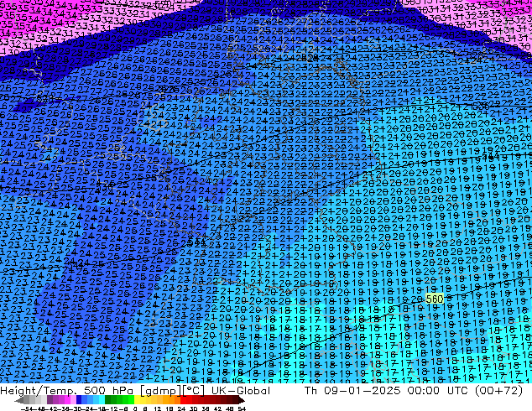532x411 pixels.
Task: Click the legend value '12' on scale
Action: click(x=157, y=408)
